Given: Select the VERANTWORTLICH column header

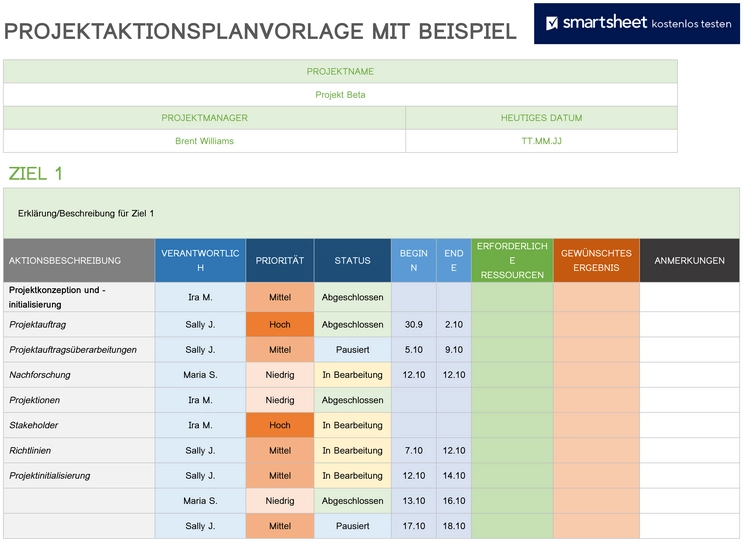Looking at the screenshot, I should click(200, 261).
